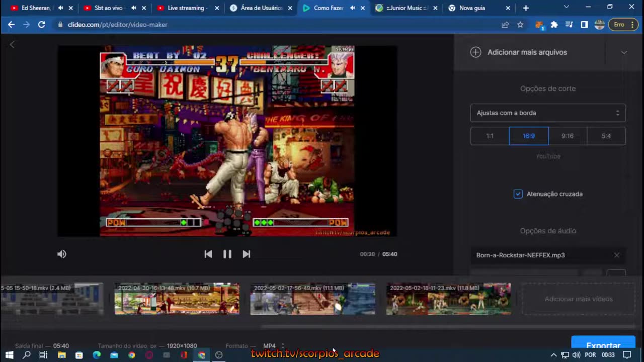This screenshot has height=362, width=644.
Task: Select the 2022-05-02-17-56-49.mkv clip thumbnail
Action: pyautogui.click(x=313, y=299)
